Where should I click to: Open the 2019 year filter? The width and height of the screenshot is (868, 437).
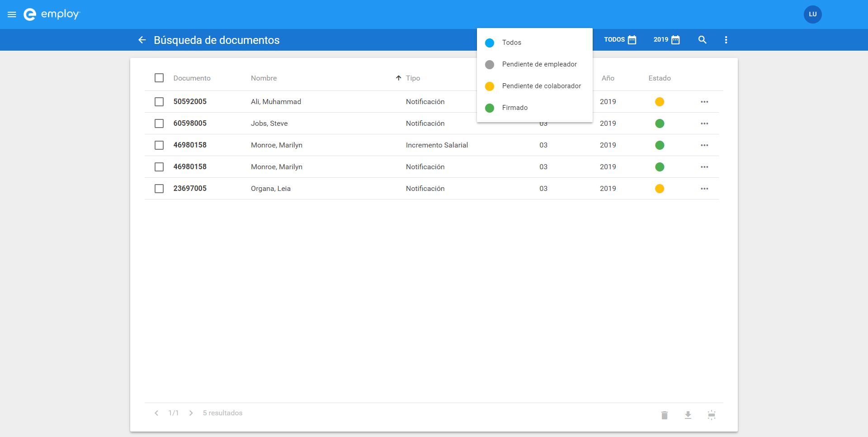coord(666,40)
